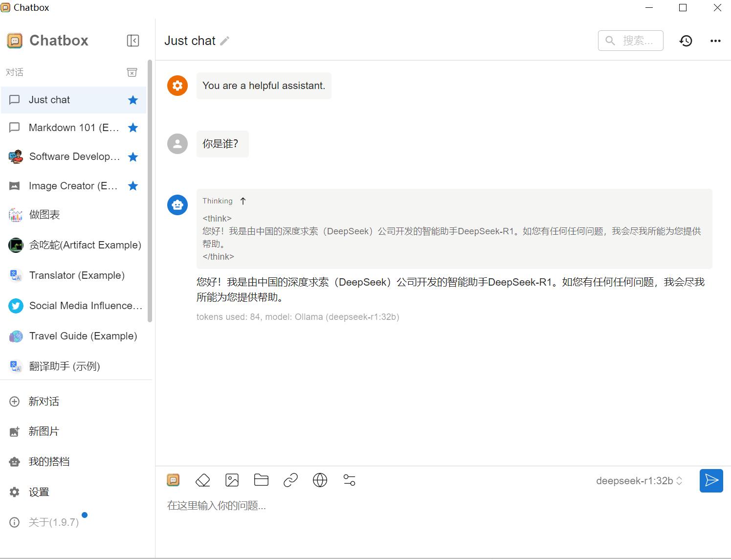Image resolution: width=731 pixels, height=560 pixels.
Task: Unstar the Just chat conversation
Action: [x=133, y=100]
